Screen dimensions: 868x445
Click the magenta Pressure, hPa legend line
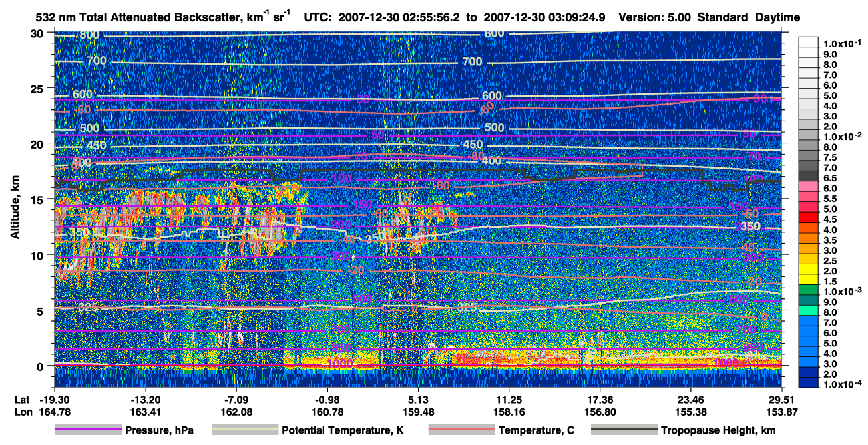click(87, 430)
